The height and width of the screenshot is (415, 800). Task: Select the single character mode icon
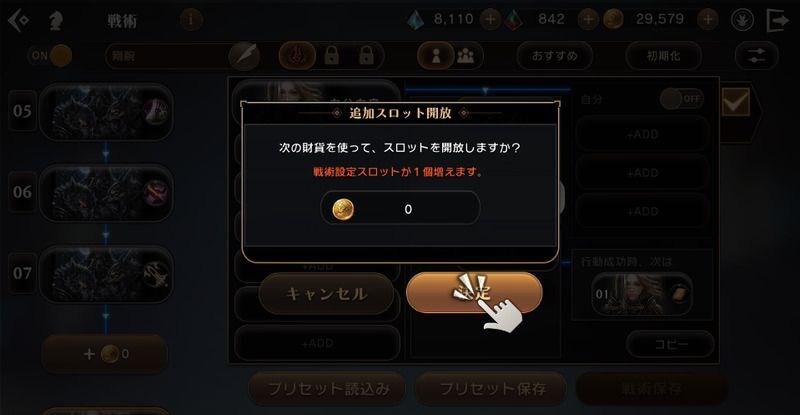[x=436, y=56]
